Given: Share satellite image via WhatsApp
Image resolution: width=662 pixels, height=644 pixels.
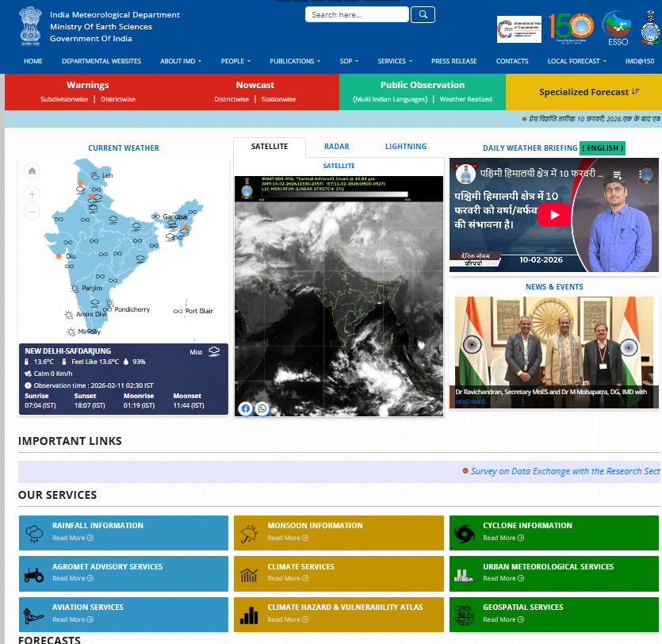Looking at the screenshot, I should pos(262,408).
